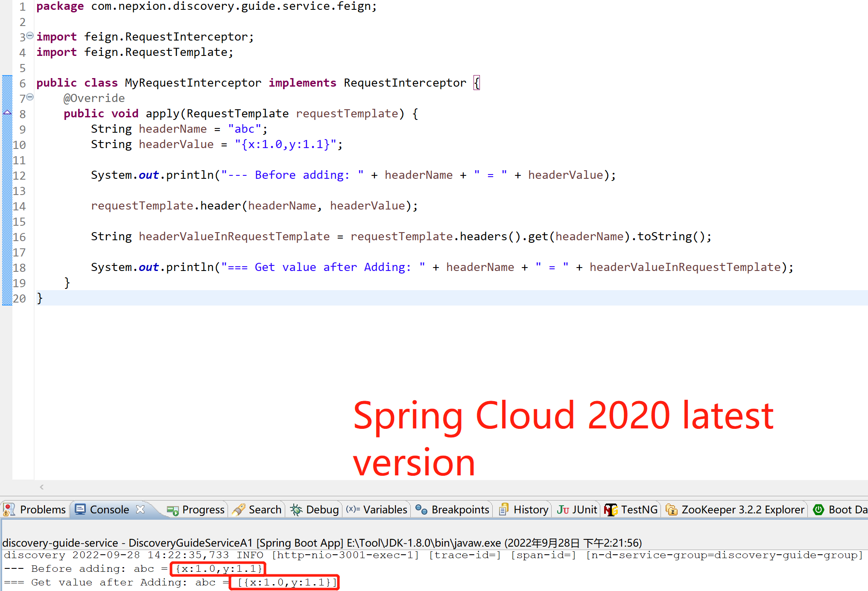
Task: Collapse the apply method fold toggle
Action: click(x=30, y=97)
